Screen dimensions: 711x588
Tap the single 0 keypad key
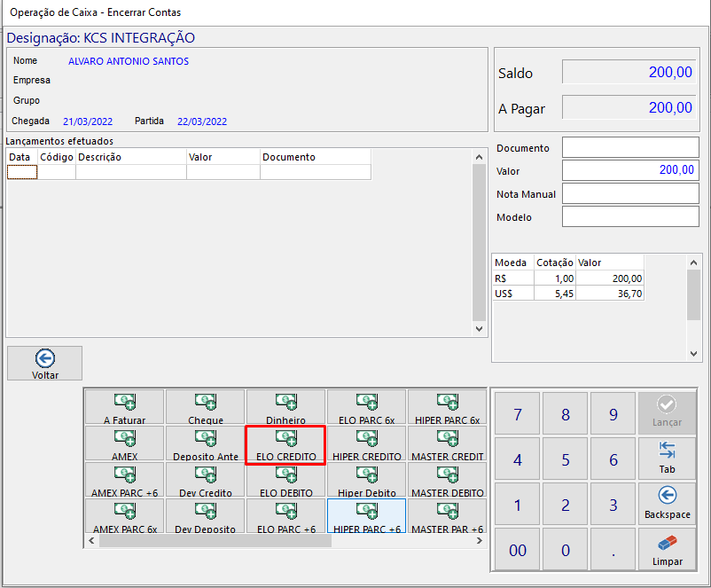tap(566, 549)
